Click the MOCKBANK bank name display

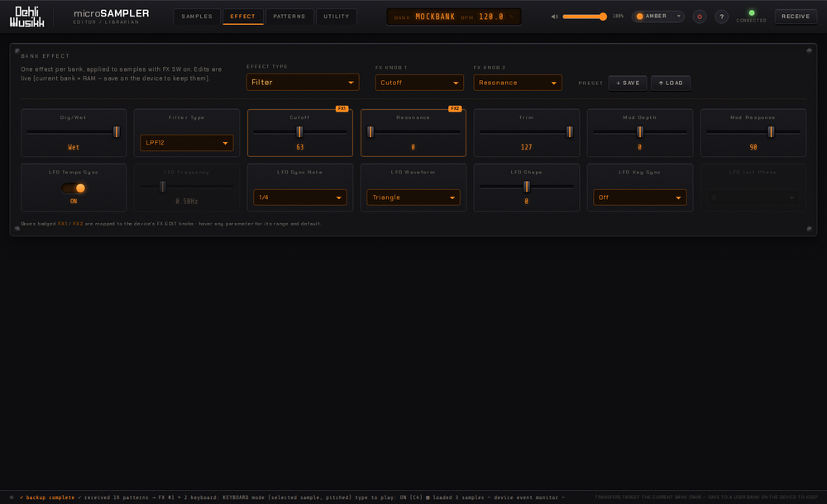(x=435, y=17)
